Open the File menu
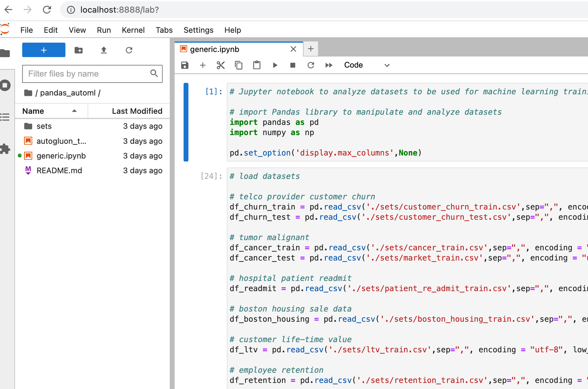Image resolution: width=588 pixels, height=389 pixels. (x=27, y=30)
